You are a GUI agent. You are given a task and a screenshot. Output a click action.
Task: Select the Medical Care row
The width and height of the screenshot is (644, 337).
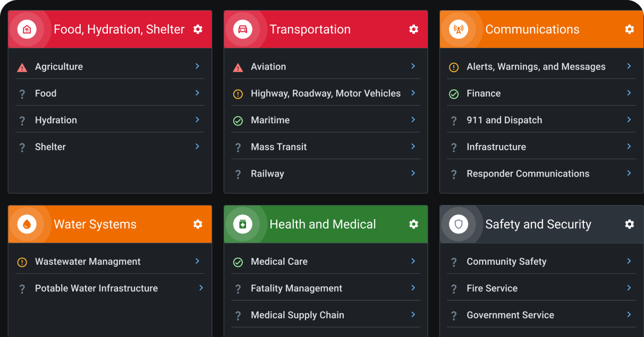279,262
